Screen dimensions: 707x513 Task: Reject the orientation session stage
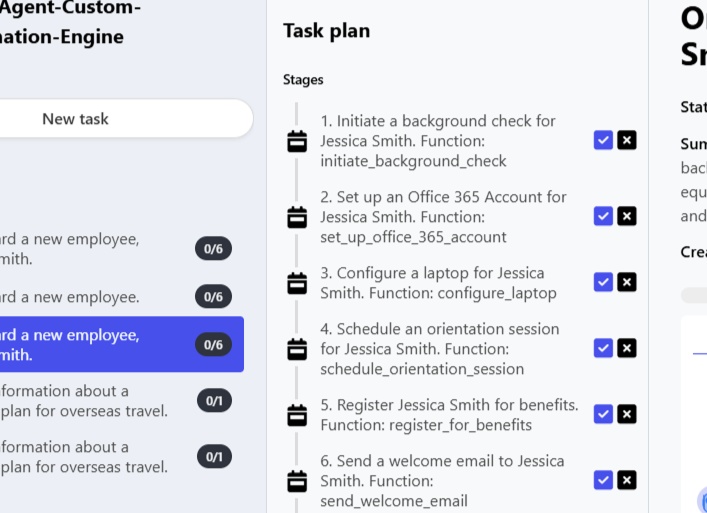coord(627,348)
